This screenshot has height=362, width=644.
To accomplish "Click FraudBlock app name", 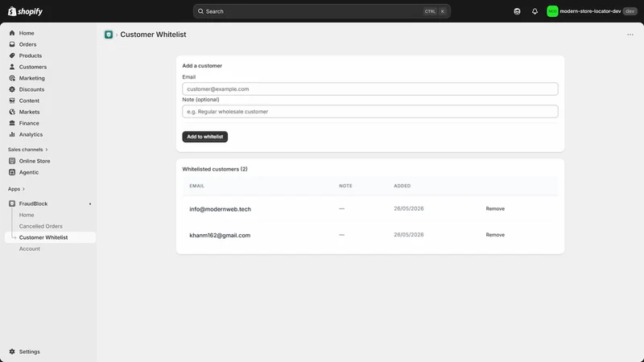I will 33,204.
